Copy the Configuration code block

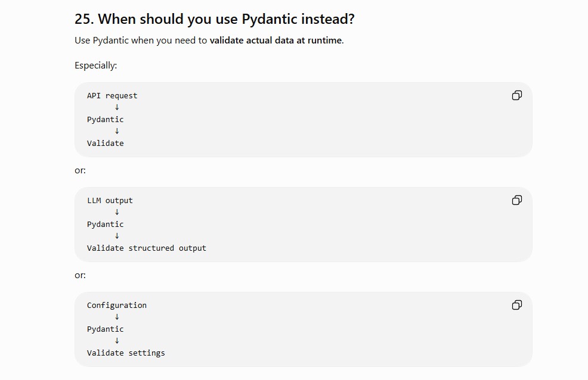tap(517, 305)
